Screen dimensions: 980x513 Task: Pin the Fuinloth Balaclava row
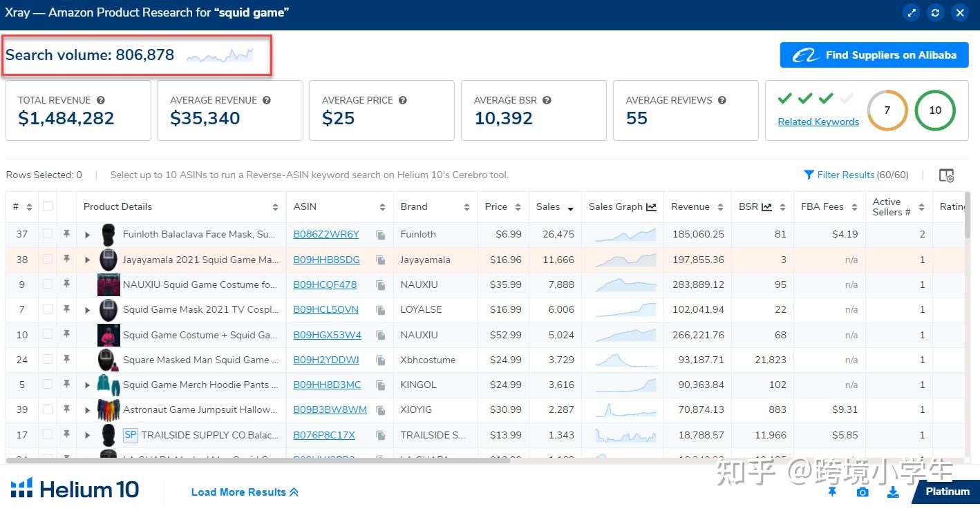coord(66,234)
